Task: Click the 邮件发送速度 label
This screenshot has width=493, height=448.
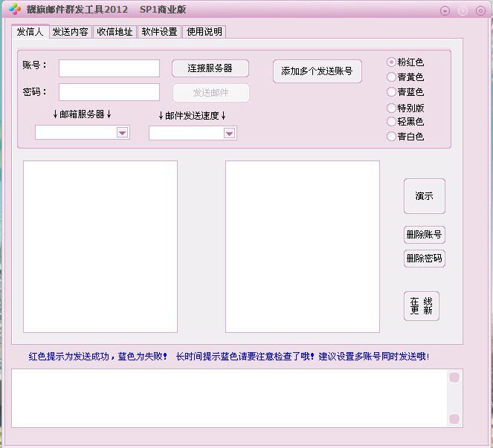Action: [192, 116]
